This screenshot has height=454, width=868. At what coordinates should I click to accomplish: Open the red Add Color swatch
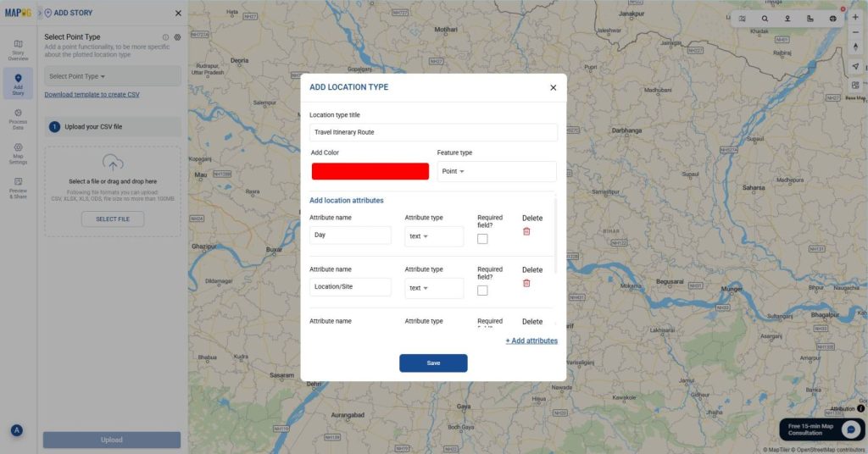(370, 171)
